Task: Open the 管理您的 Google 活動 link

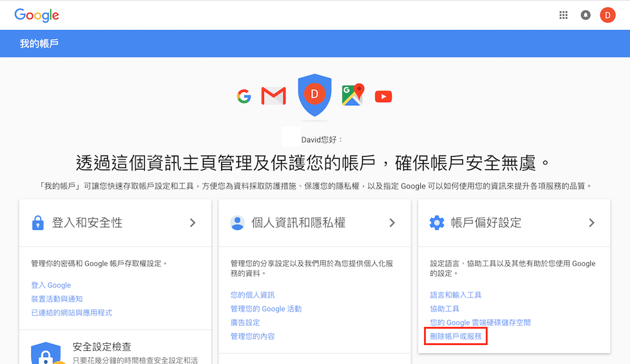Action: [x=266, y=309]
